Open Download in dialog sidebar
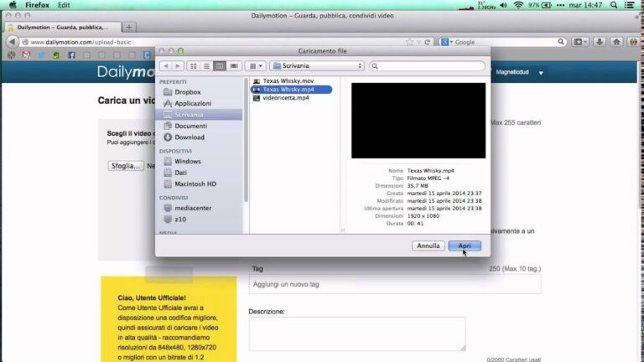The image size is (644, 362). 190,137
